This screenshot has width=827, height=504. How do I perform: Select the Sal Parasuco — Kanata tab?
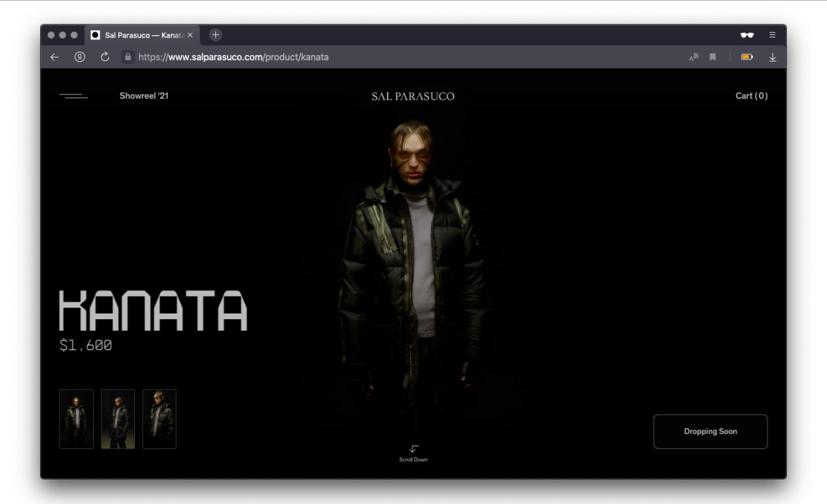[143, 35]
